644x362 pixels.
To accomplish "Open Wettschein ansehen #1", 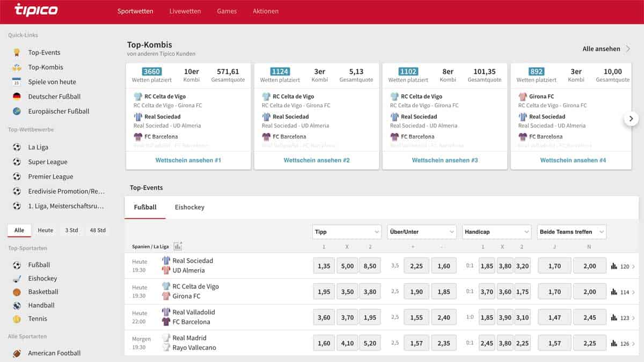I will coord(188,160).
